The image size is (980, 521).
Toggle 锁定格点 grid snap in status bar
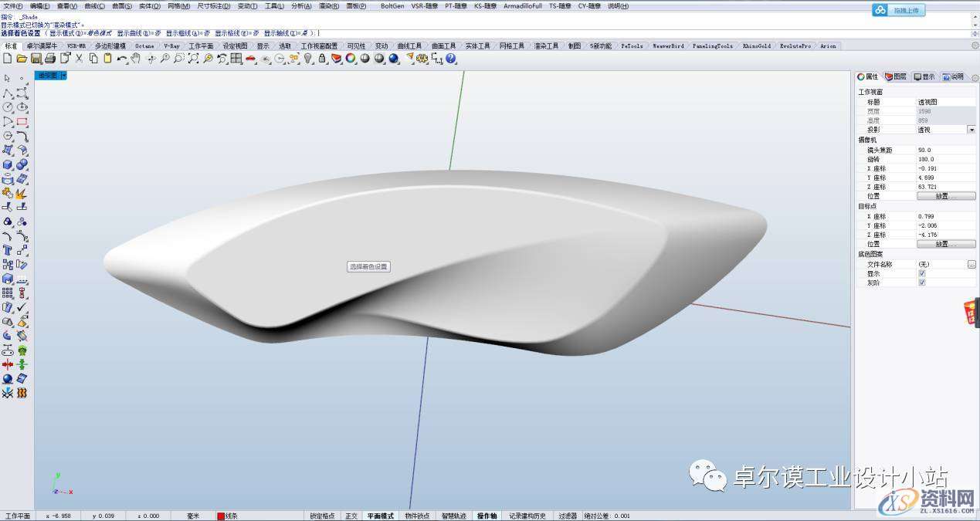322,516
